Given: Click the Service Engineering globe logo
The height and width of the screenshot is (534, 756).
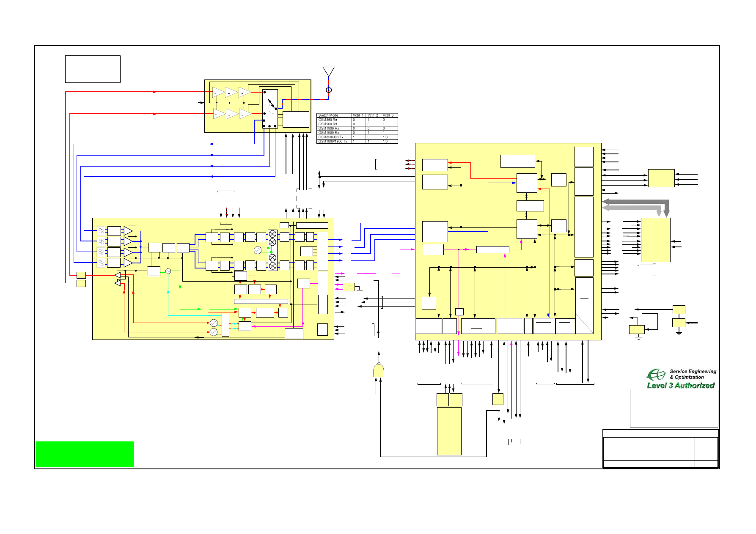Looking at the screenshot, I should coord(656,374).
